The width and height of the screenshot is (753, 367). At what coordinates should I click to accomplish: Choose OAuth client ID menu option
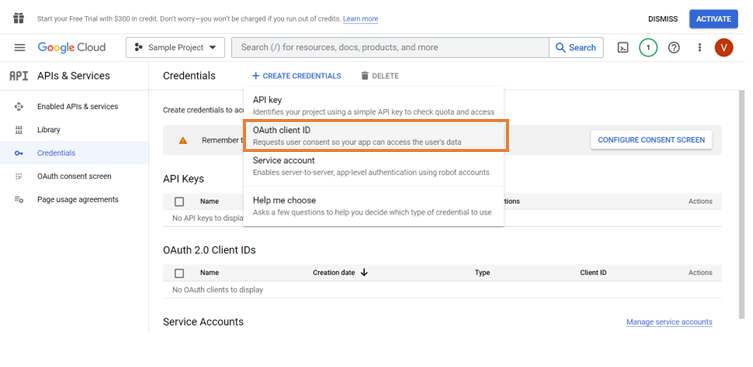click(376, 136)
